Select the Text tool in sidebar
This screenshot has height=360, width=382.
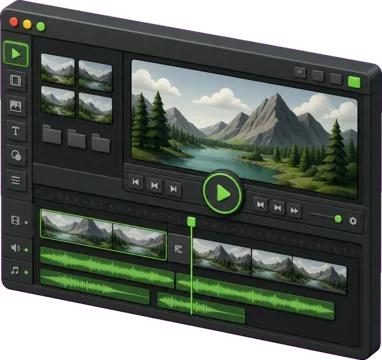(x=16, y=131)
